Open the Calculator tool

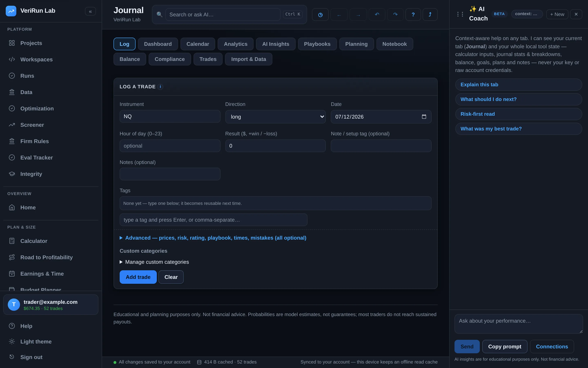pyautogui.click(x=51, y=241)
